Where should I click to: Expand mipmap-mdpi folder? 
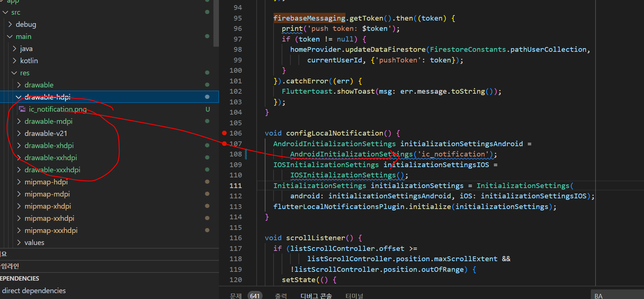pos(19,194)
